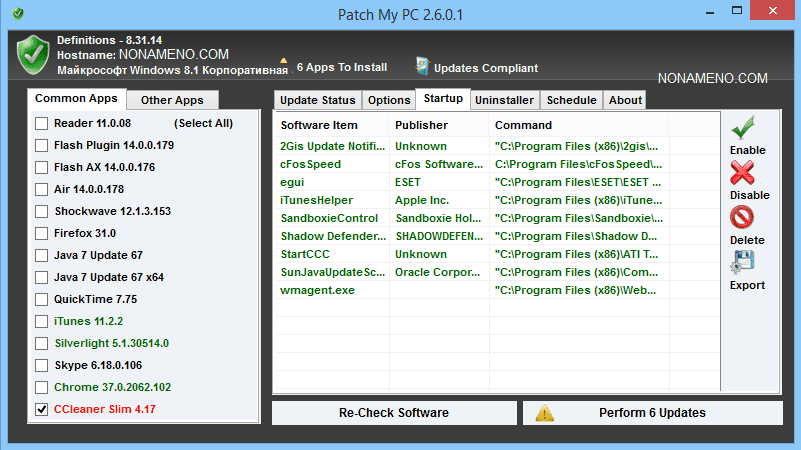
Task: Uncheck the CCleaner Slim 4.17 checkbox
Action: (41, 409)
